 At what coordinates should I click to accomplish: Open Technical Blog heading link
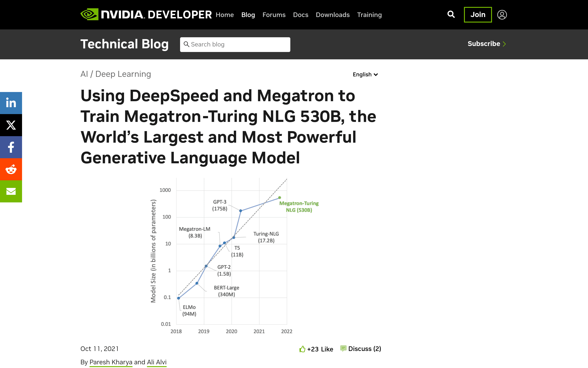tap(124, 44)
